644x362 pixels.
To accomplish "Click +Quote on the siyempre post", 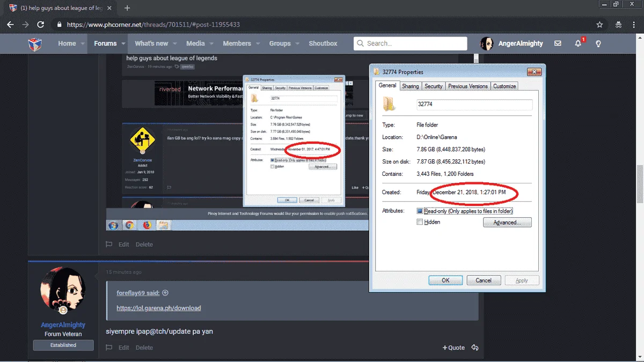I will pyautogui.click(x=453, y=348).
